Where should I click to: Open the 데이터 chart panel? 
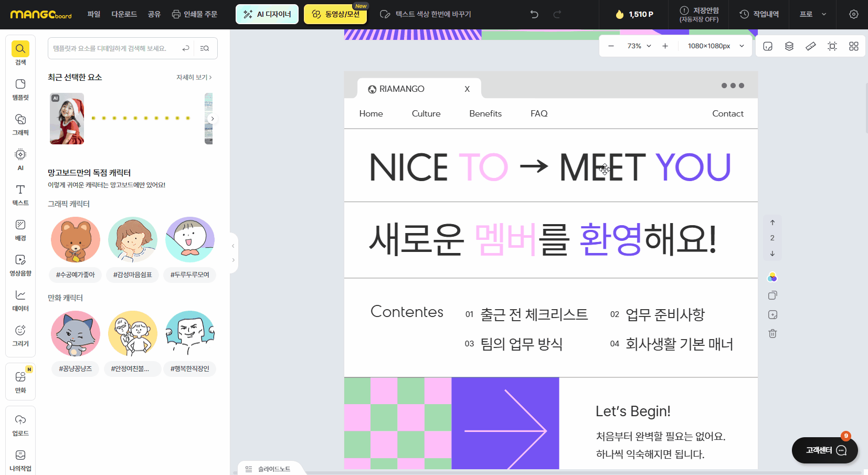tap(20, 300)
